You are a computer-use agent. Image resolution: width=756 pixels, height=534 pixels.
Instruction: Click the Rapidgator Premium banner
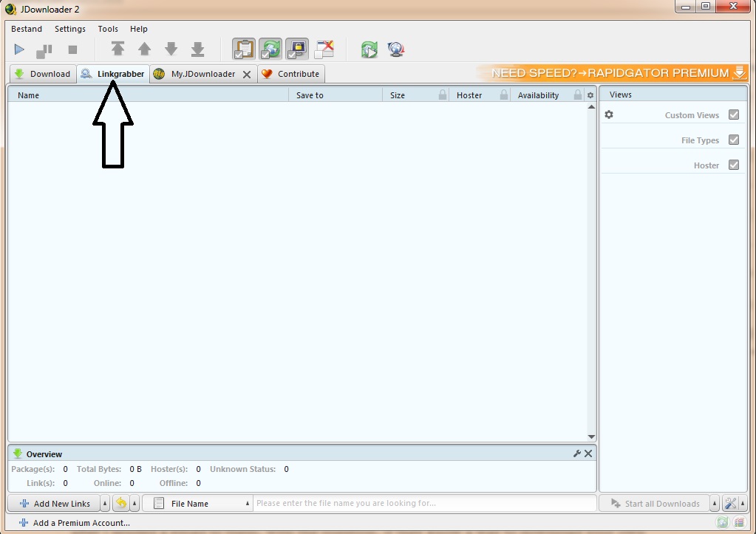pos(613,73)
